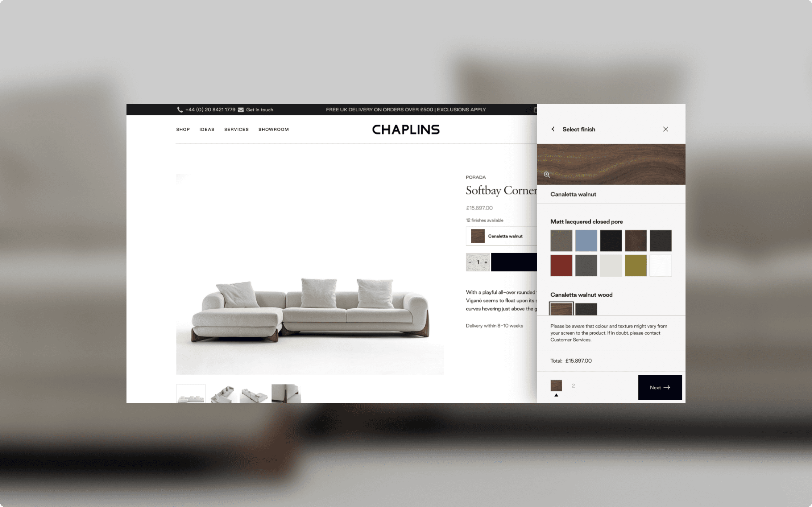Click the phone icon in the top bar
The image size is (812, 507).
click(179, 109)
